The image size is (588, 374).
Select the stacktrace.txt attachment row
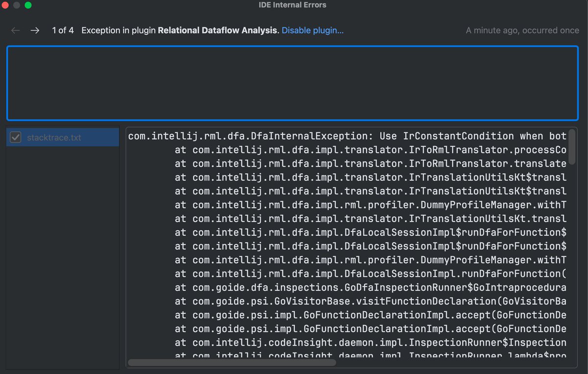pyautogui.click(x=63, y=138)
